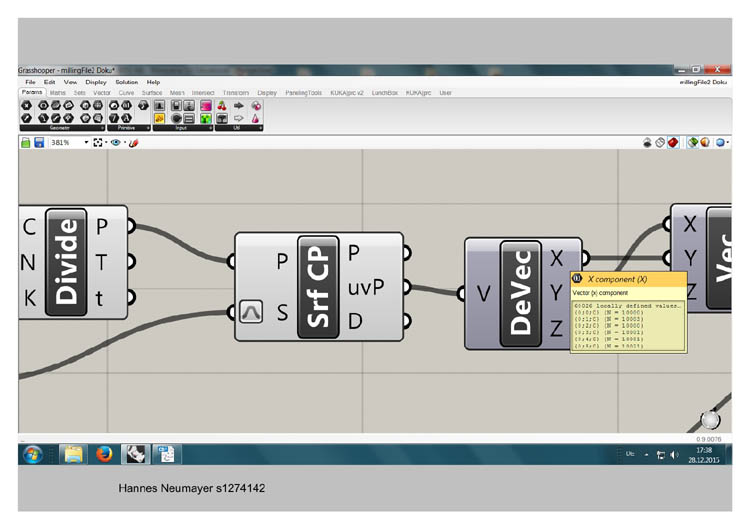Click the volume speaker tray icon
The height and width of the screenshot is (529, 750).
(674, 454)
